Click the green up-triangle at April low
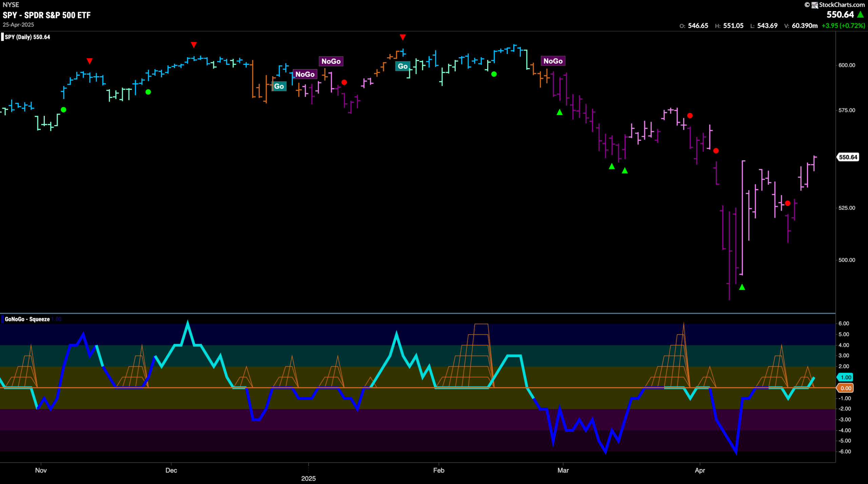 (x=742, y=287)
